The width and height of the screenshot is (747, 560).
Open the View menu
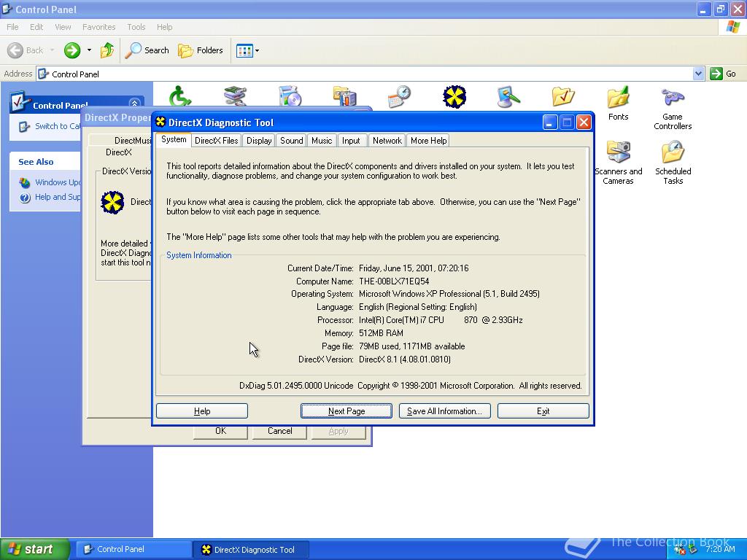coord(63,27)
